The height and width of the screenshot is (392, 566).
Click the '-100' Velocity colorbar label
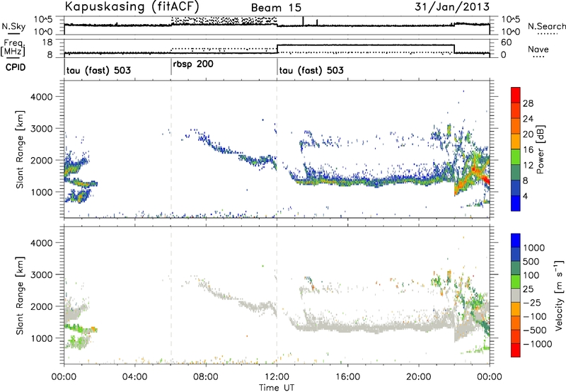click(534, 316)
